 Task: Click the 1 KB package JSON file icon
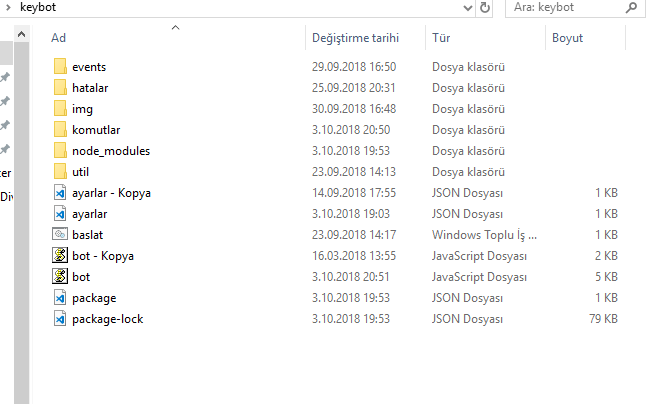click(x=60, y=298)
